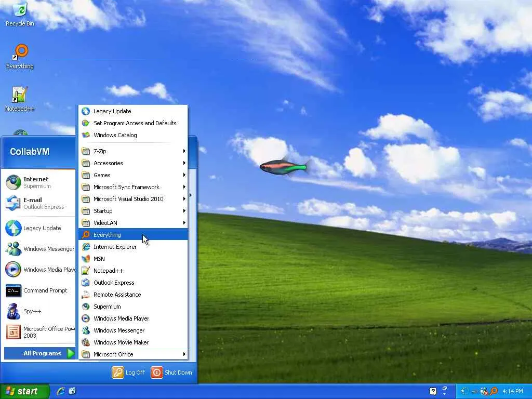Image resolution: width=532 pixels, height=399 pixels.
Task: Launch Windows Movie Maker
Action: [133, 342]
